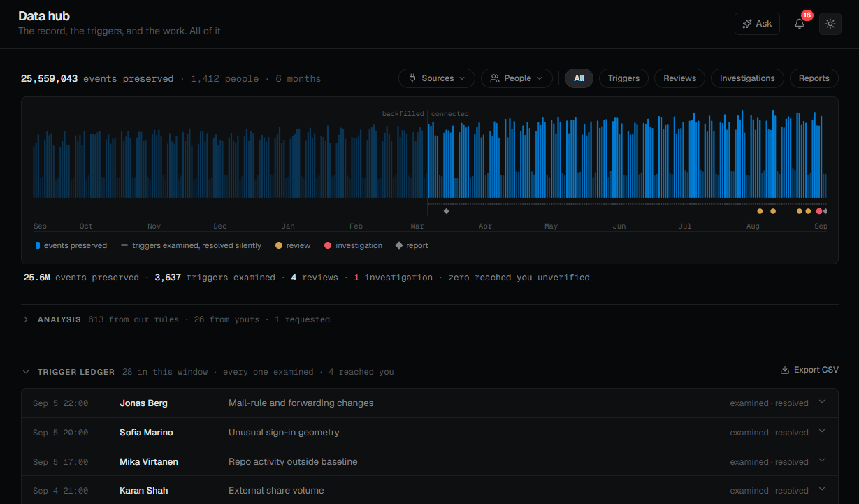Expand the Analysis section chevron

[26, 319]
